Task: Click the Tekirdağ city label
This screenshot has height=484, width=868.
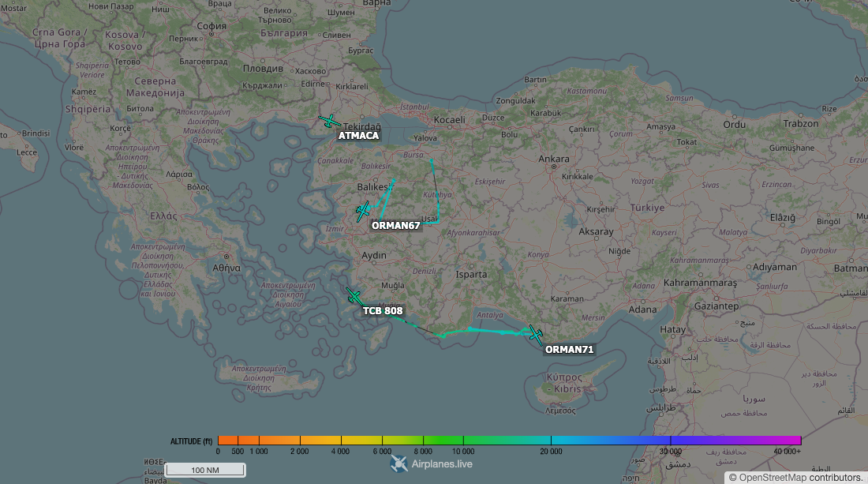Action: 362,126
